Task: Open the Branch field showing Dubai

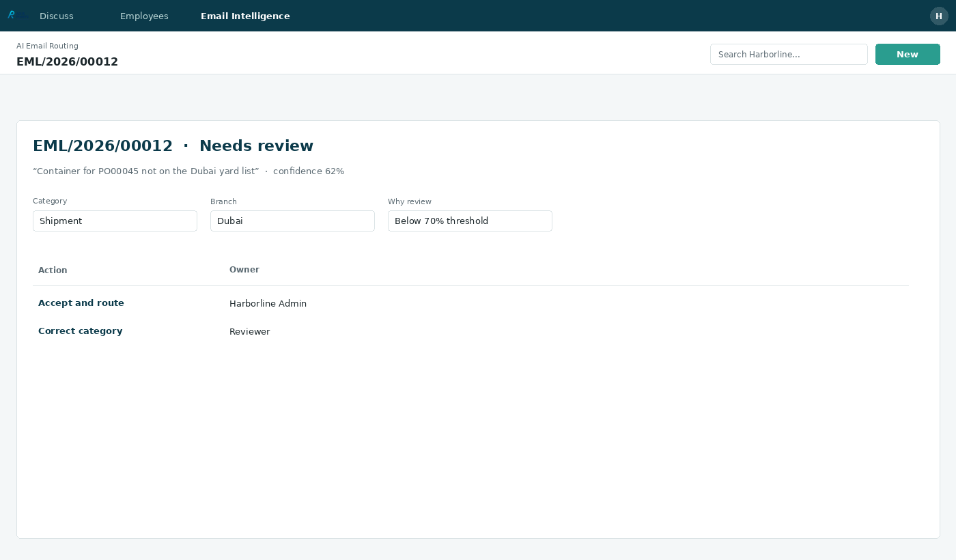Action: pyautogui.click(x=292, y=221)
